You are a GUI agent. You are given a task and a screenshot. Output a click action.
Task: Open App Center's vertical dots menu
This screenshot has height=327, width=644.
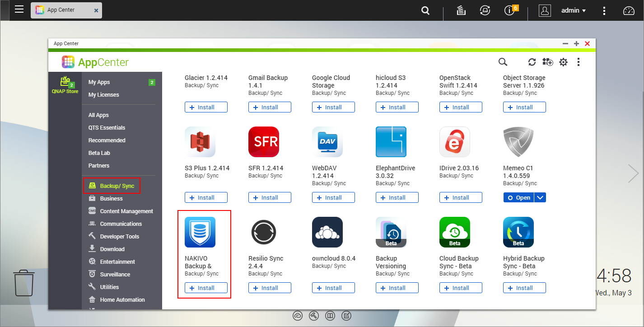[x=579, y=62]
